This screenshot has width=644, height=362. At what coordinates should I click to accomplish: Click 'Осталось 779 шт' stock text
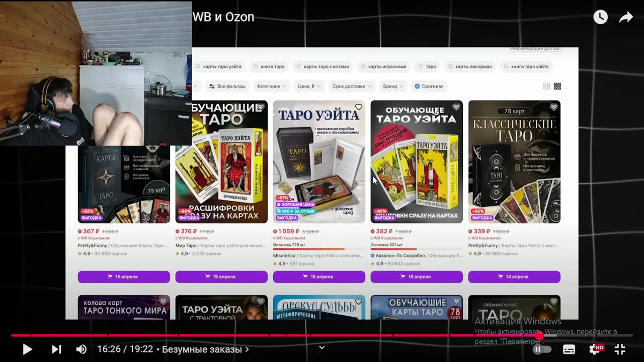click(289, 245)
